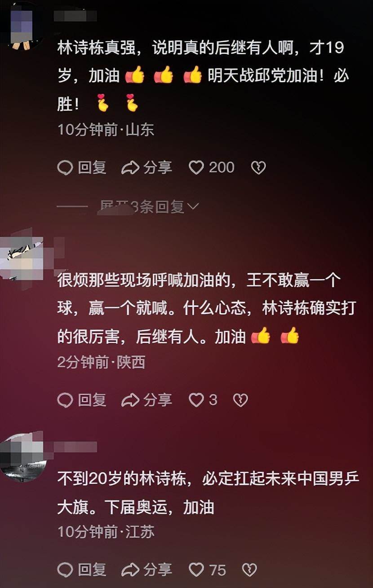This screenshot has width=373, height=588.
Task: Share the Shaanxi comment via arrow icon
Action: tap(130, 400)
